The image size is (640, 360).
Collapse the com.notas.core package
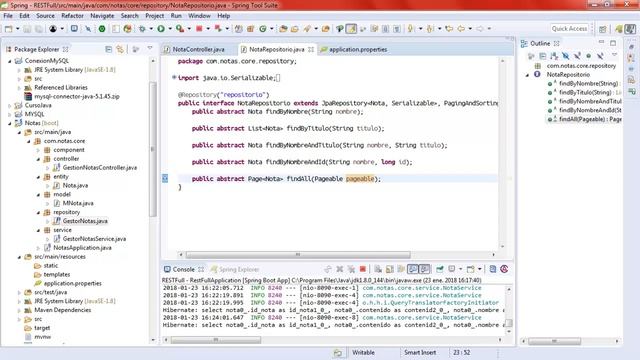29,141
